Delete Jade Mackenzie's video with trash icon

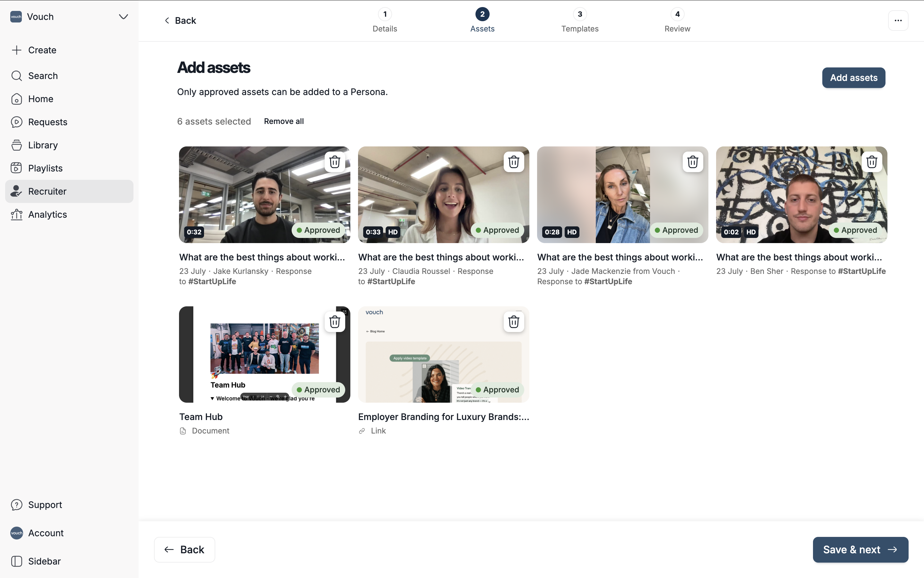point(693,162)
